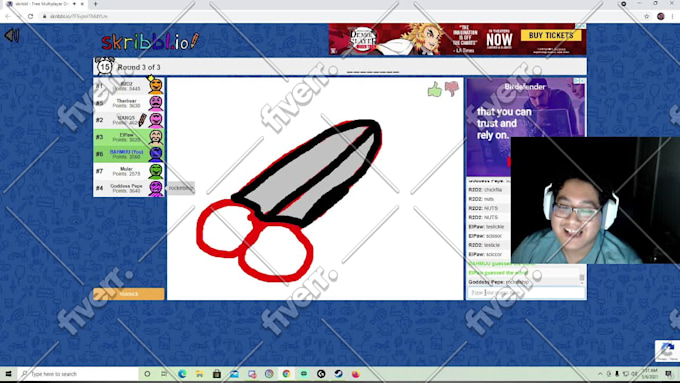Dislike the drawing with thumbs down
This screenshot has width=680, height=383.
(x=452, y=88)
